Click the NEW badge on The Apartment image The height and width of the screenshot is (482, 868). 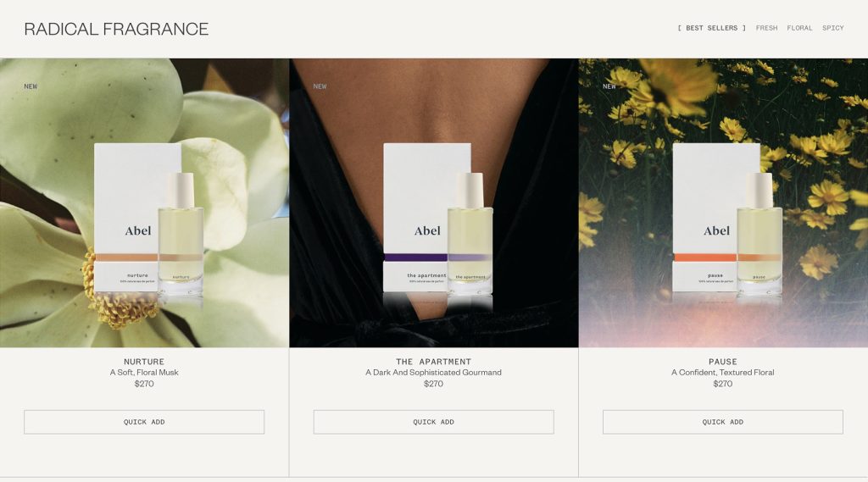coord(320,86)
